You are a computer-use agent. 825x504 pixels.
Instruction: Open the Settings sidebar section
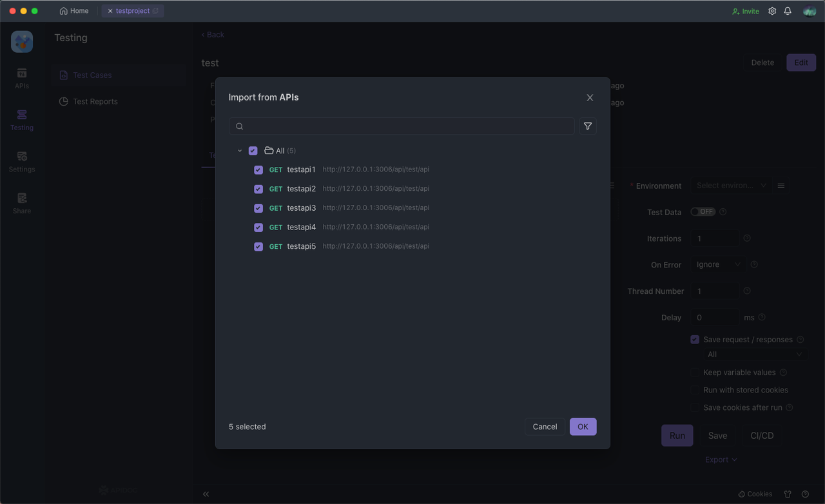22,162
